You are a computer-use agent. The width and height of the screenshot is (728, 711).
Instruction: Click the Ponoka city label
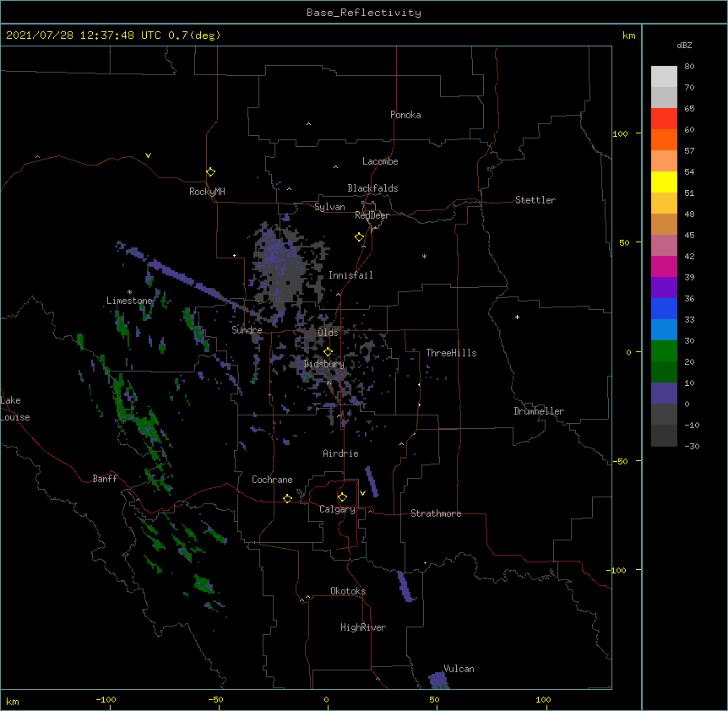tap(405, 115)
